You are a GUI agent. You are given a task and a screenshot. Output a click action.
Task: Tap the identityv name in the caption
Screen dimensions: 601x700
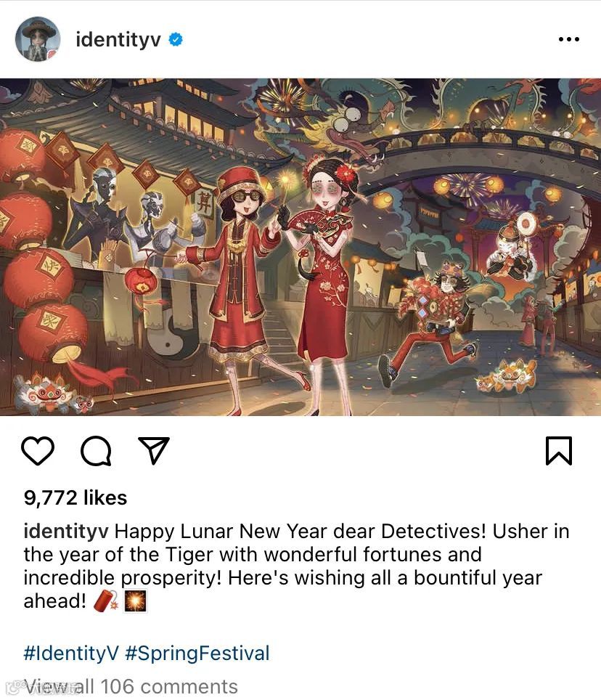coord(66,532)
